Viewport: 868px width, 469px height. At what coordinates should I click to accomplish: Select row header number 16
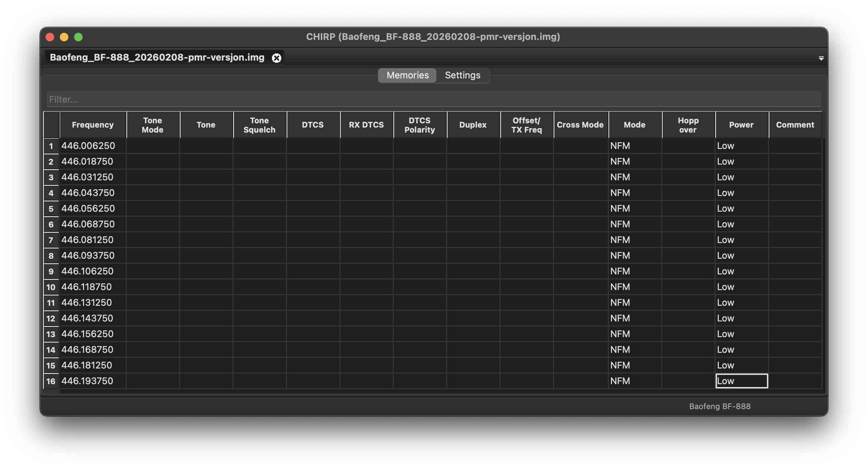click(51, 381)
